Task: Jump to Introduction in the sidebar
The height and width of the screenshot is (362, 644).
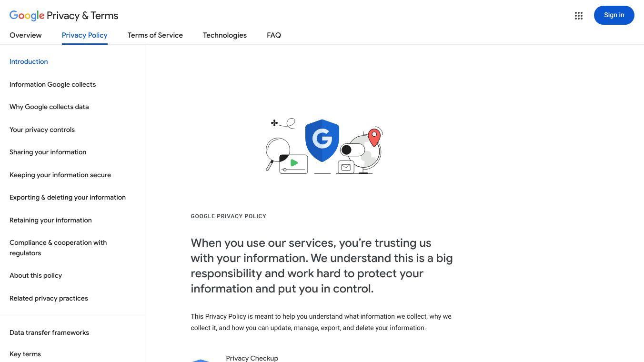Action: pos(29,61)
